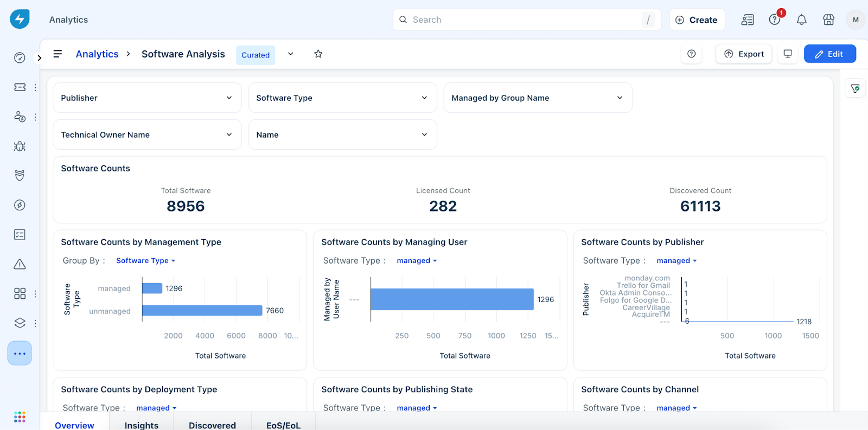Open the Tickets icon in sidebar
This screenshot has height=430, width=868.
(x=20, y=87)
